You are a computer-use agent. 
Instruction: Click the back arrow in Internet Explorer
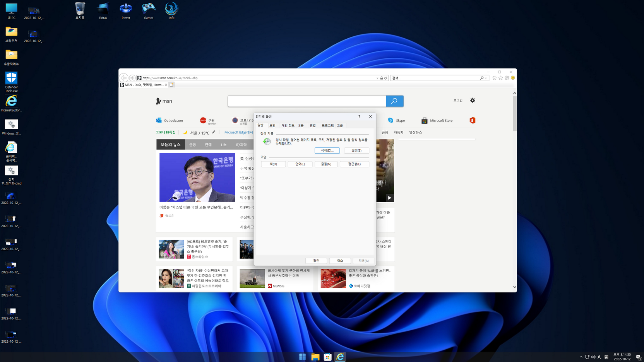124,78
